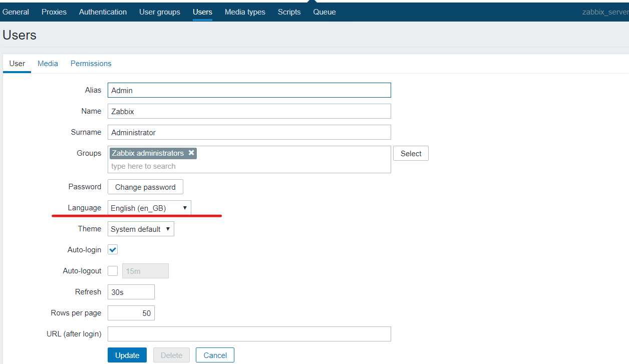Open the General menu
629x364 pixels.
(x=16, y=12)
